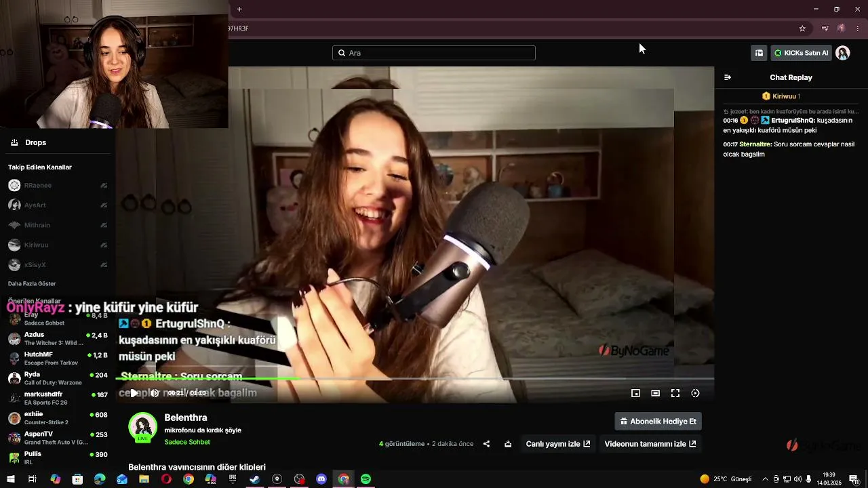
Task: Open a new browser tab
Action: click(239, 9)
